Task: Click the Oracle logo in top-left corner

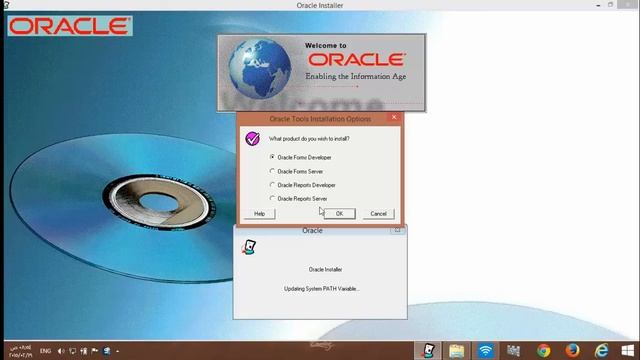Action: pyautogui.click(x=70, y=26)
